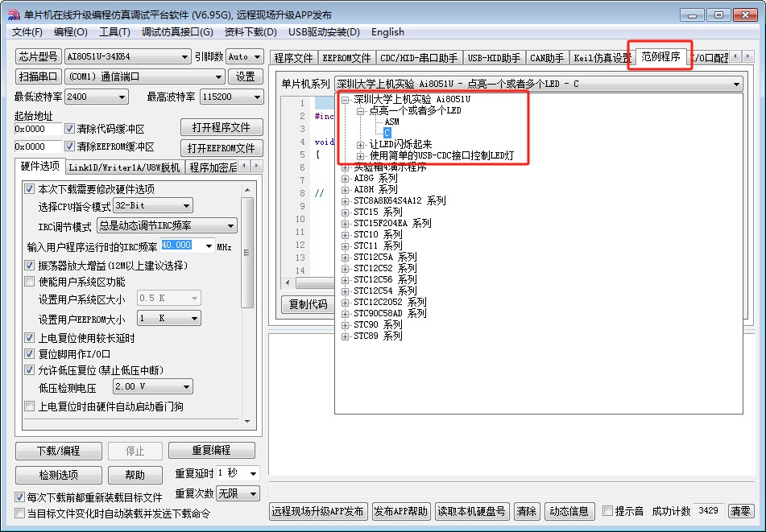Select the CDC/HID-串口助手 tab

(419, 58)
